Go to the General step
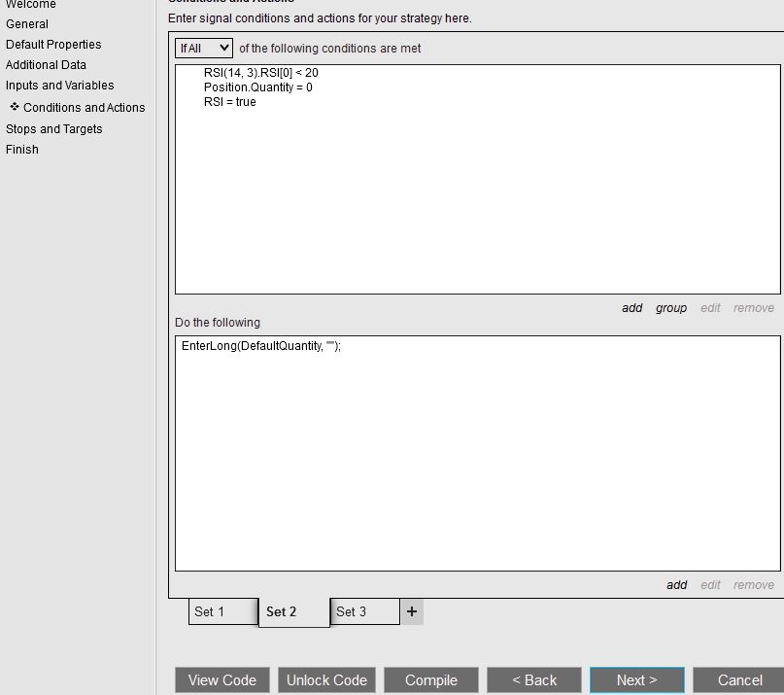The image size is (784, 695). coord(27,24)
